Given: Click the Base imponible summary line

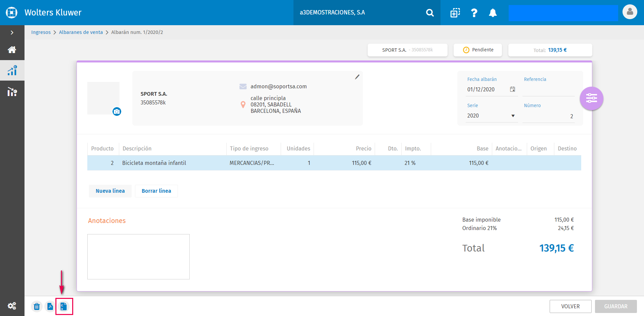Looking at the screenshot, I should [518, 220].
